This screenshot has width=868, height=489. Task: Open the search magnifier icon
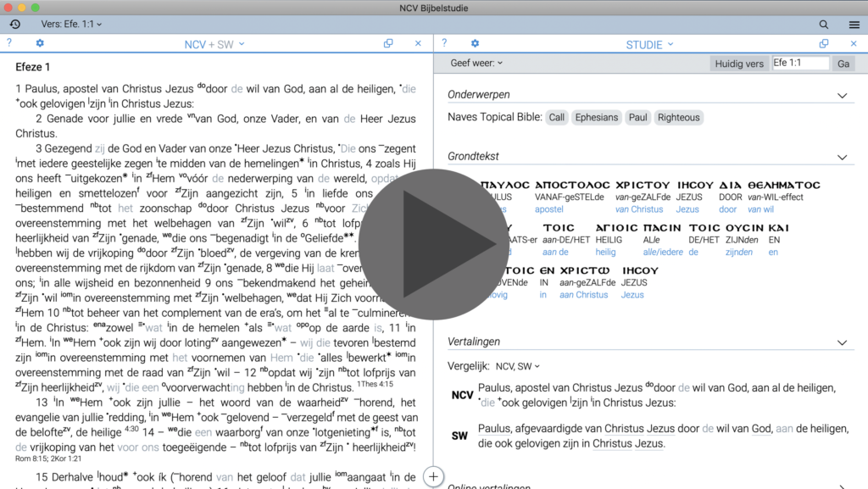pyautogui.click(x=824, y=25)
